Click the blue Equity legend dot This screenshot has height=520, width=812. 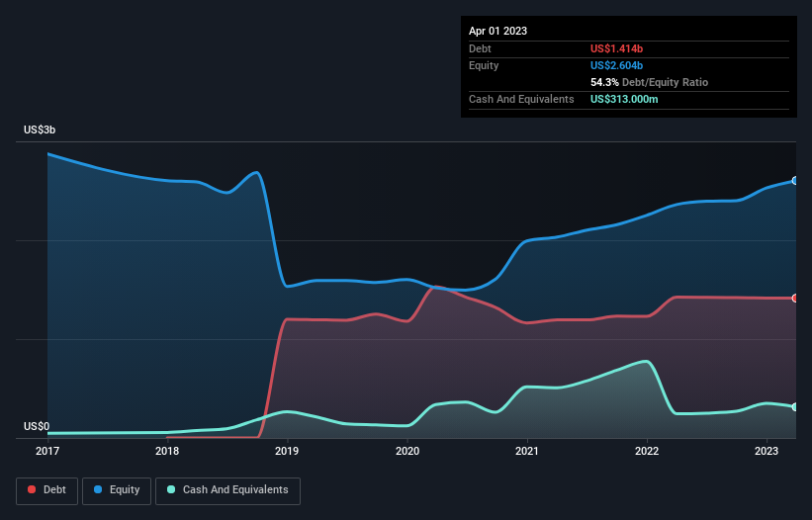[98, 489]
